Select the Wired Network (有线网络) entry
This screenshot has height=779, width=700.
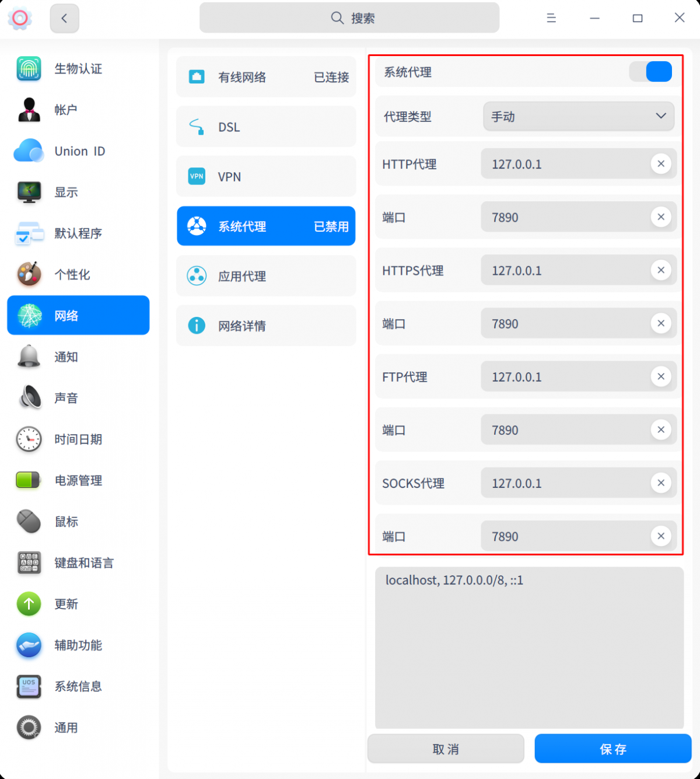[266, 77]
